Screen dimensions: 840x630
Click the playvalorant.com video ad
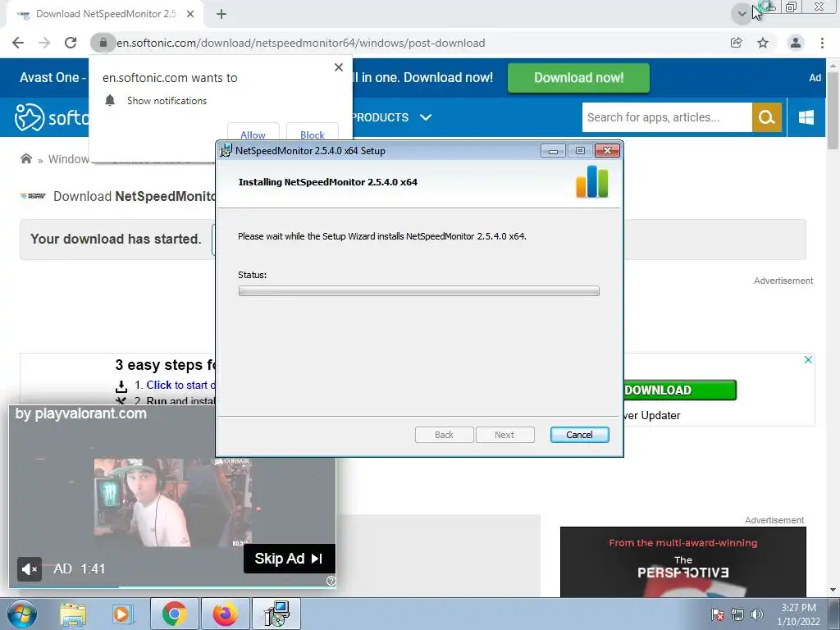172,495
